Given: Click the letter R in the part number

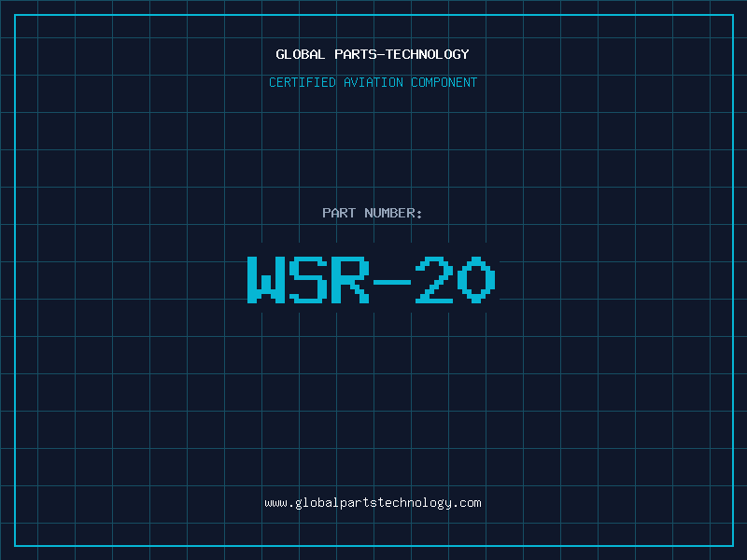Looking at the screenshot, I should [351, 280].
